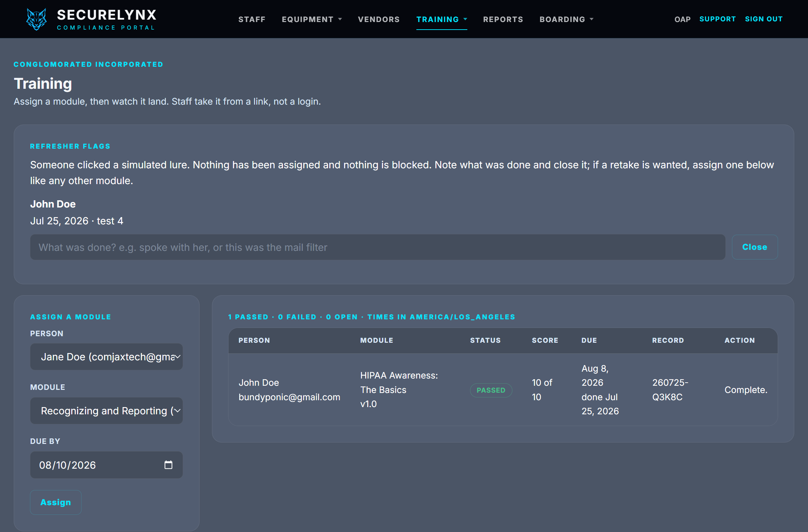Viewport: 808px width, 532px height.
Task: Click the SecureLynx lynx logo icon
Action: coord(36,19)
